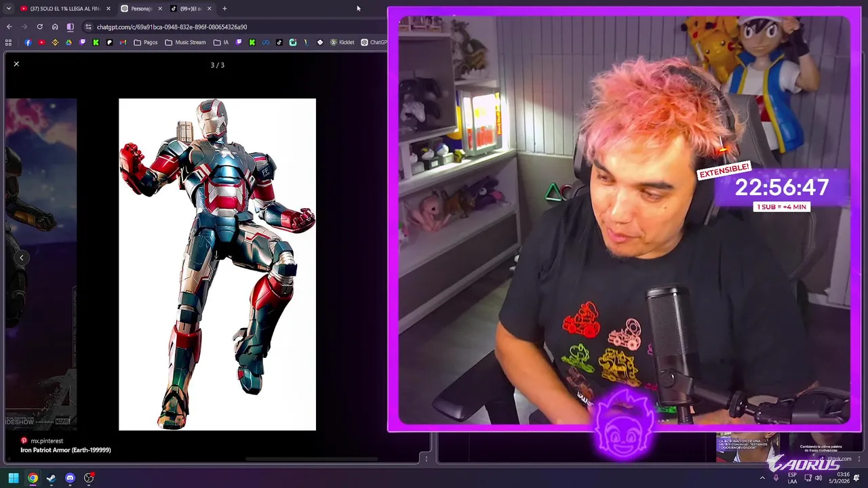Toggle the browser side panel icon
Screen dimensions: 868x488
(x=70, y=26)
